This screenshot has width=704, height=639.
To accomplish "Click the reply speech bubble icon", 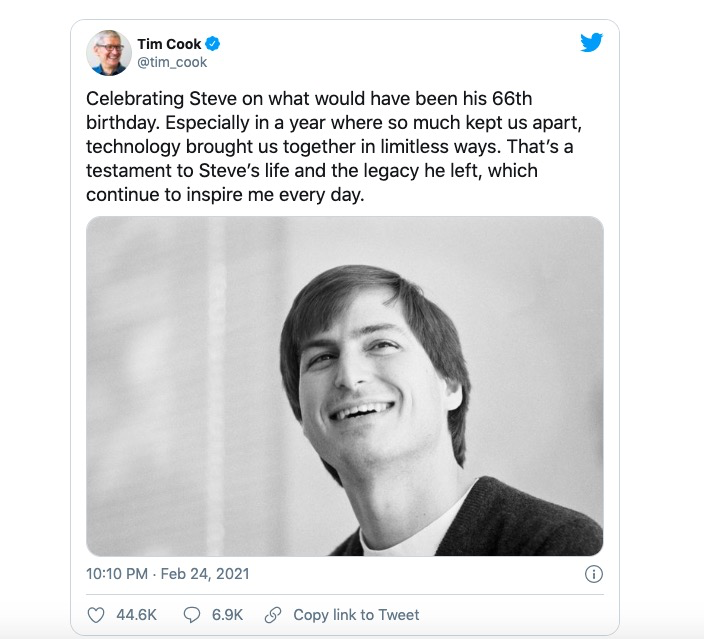I will coord(192,615).
